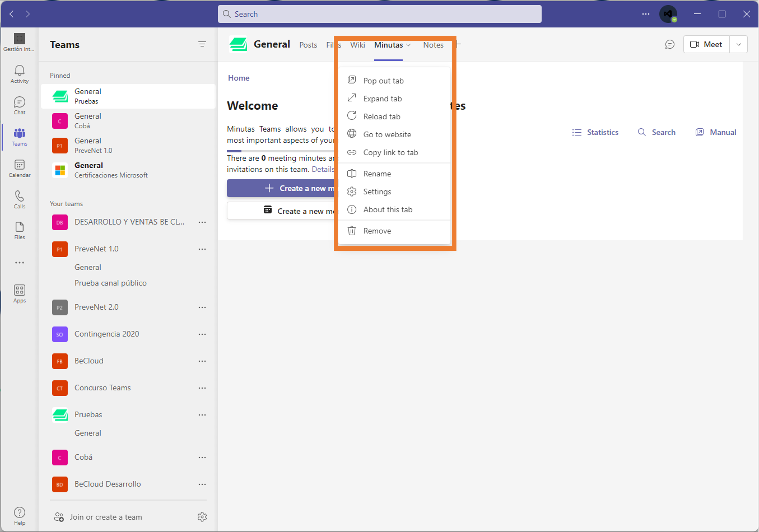759x532 pixels.
Task: Open Prueba canal público channel
Action: (111, 283)
